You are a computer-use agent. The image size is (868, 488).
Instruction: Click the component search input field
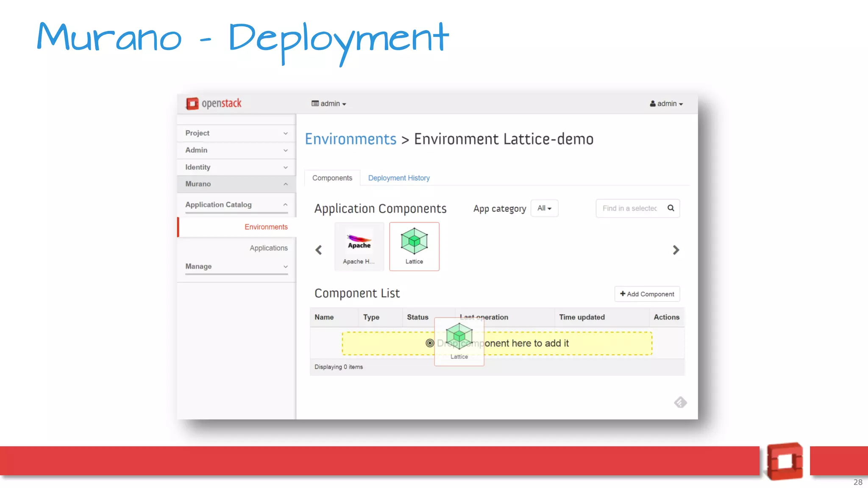click(630, 208)
